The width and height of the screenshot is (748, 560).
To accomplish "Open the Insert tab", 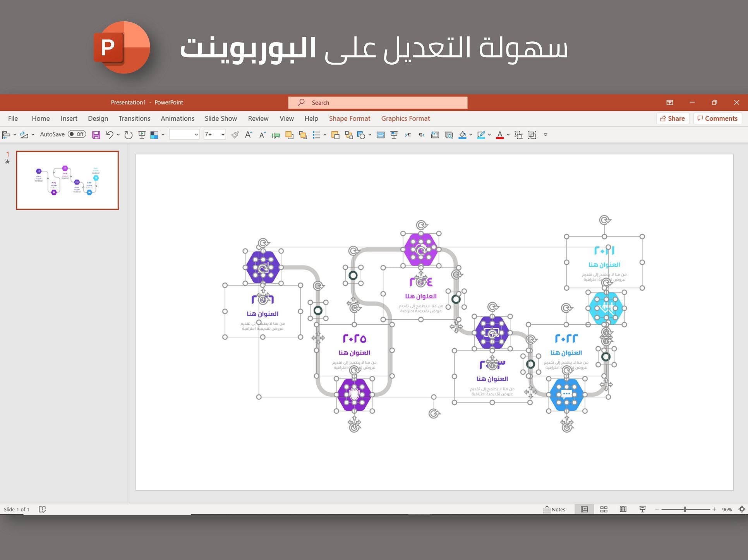I will coord(69,118).
